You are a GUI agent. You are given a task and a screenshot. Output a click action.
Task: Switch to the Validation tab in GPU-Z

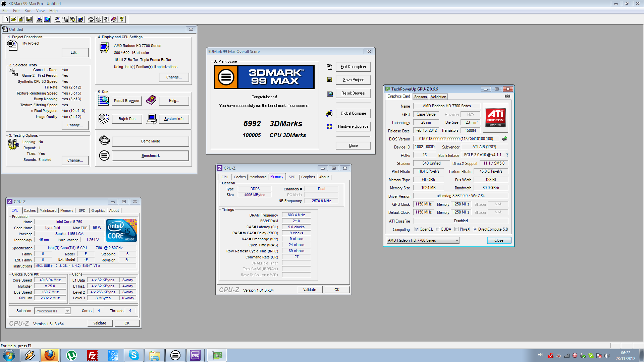[438, 97]
